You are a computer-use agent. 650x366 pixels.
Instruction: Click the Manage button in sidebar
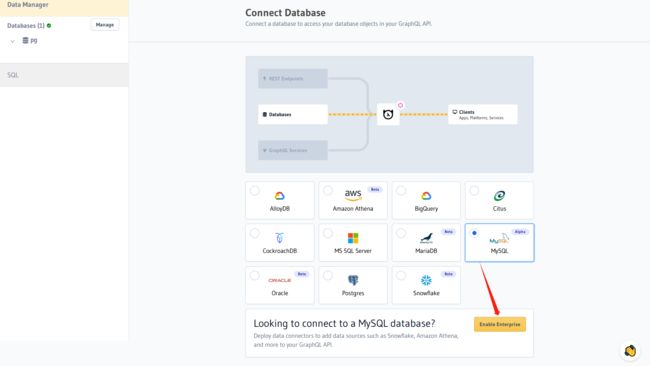105,25
